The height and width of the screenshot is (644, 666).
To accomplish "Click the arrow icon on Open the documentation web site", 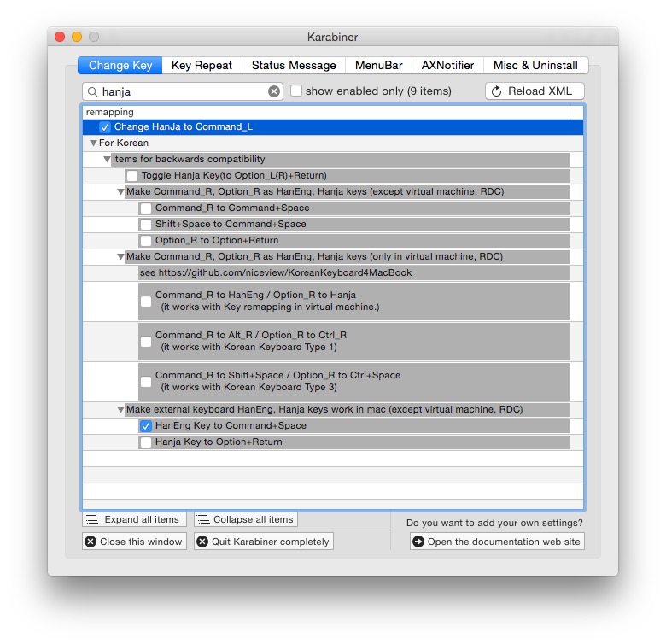I will pos(418,542).
